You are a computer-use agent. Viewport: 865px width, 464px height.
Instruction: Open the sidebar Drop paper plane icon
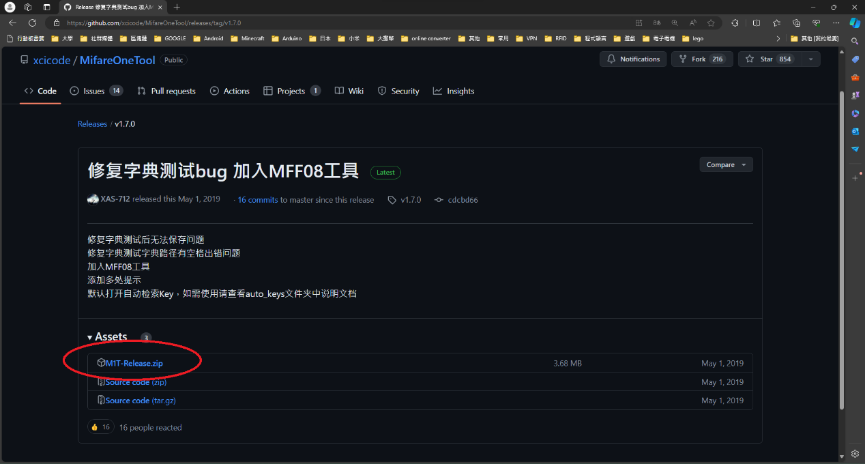point(855,150)
